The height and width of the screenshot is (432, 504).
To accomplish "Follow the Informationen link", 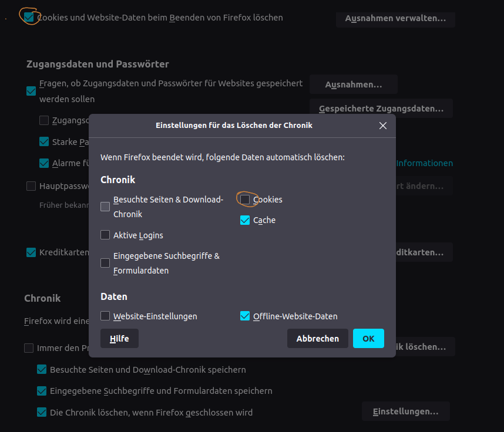I will [x=425, y=163].
